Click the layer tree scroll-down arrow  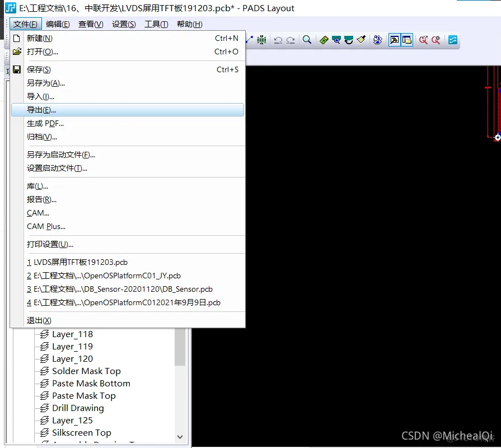coord(180,437)
